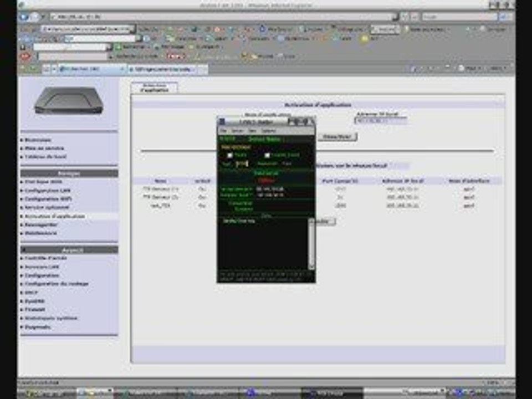Image resolution: width=532 pixels, height=399 pixels.
Task: Open the View menu in small dark window
Action: tap(252, 131)
